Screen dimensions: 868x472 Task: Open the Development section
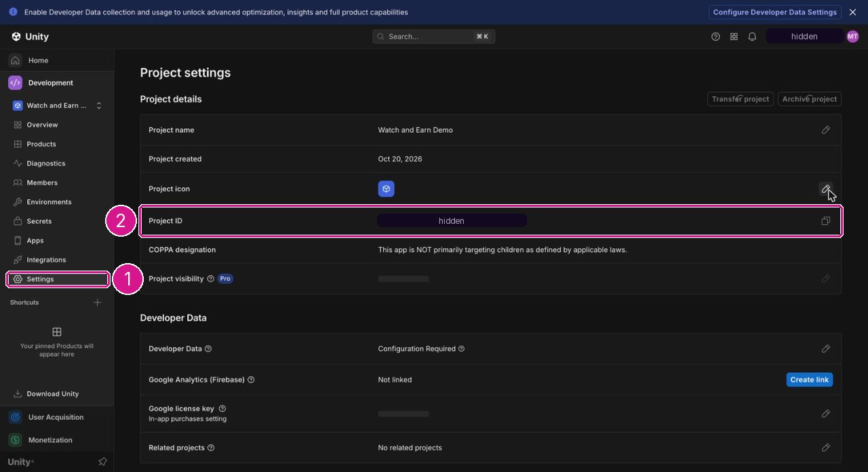[57, 83]
